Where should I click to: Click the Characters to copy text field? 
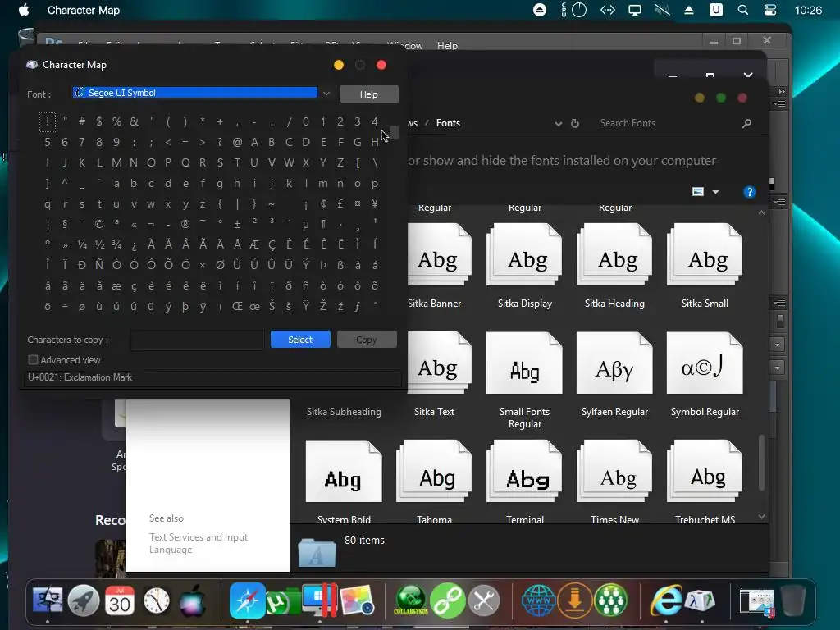coord(197,340)
